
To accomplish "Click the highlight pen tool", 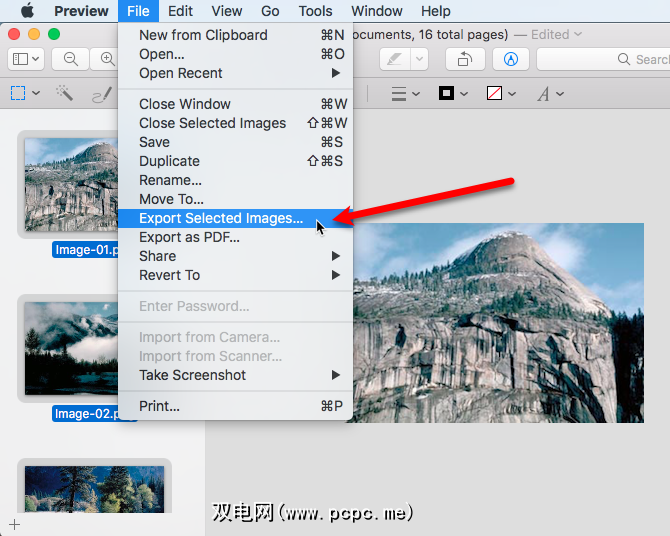I will (394, 59).
